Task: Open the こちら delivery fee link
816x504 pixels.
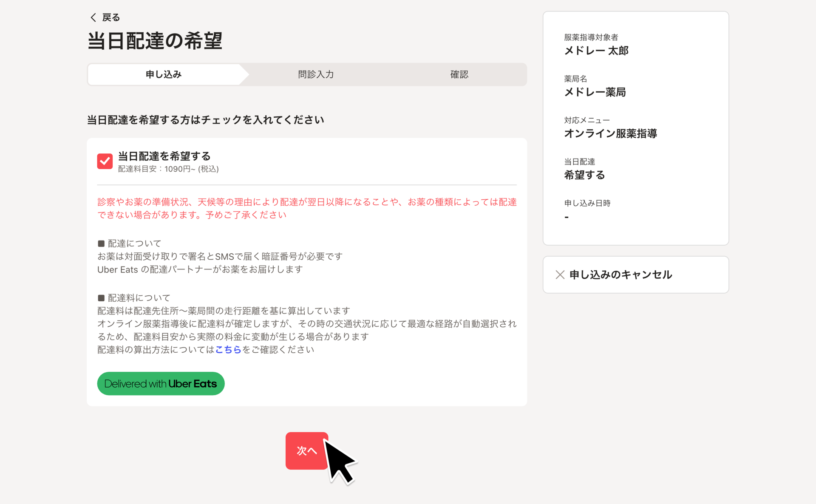Action: (x=228, y=349)
